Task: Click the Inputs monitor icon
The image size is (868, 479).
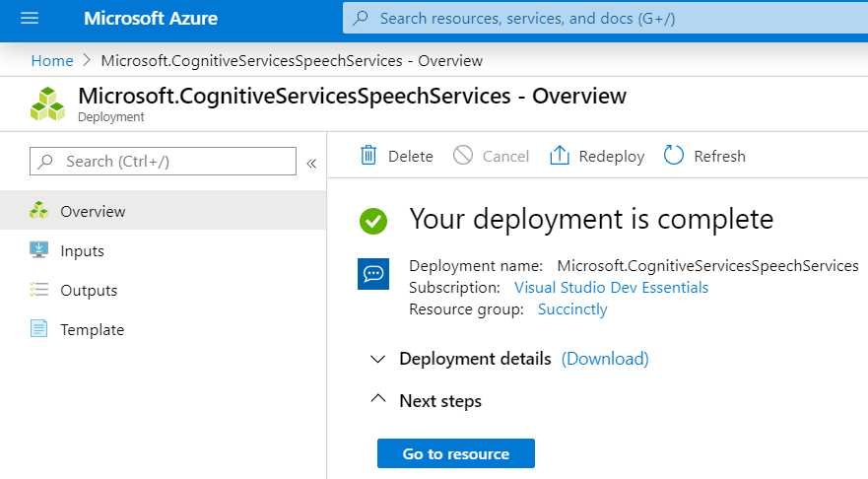Action: [38, 249]
